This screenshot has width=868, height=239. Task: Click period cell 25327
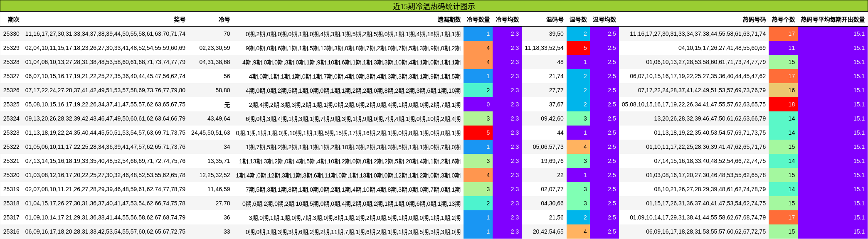pos(11,76)
